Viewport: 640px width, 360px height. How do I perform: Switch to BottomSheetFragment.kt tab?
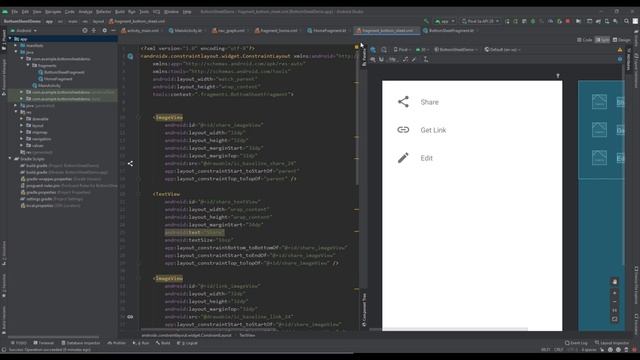click(449, 31)
